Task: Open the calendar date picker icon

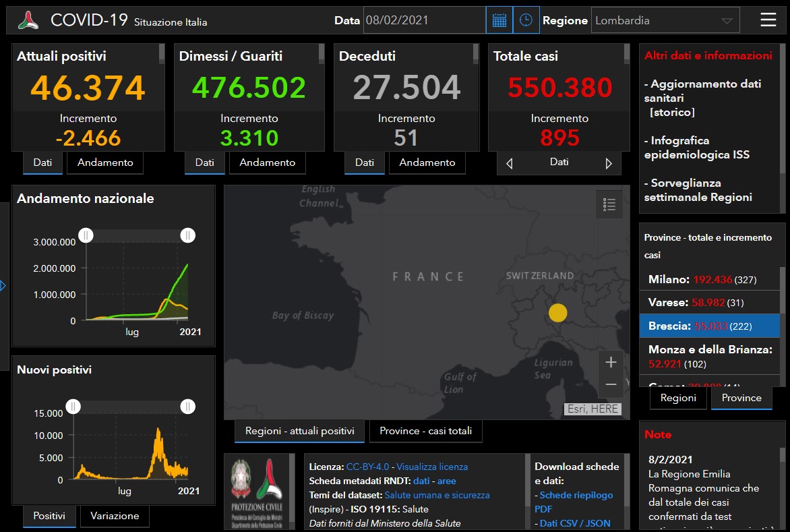Action: click(x=499, y=20)
